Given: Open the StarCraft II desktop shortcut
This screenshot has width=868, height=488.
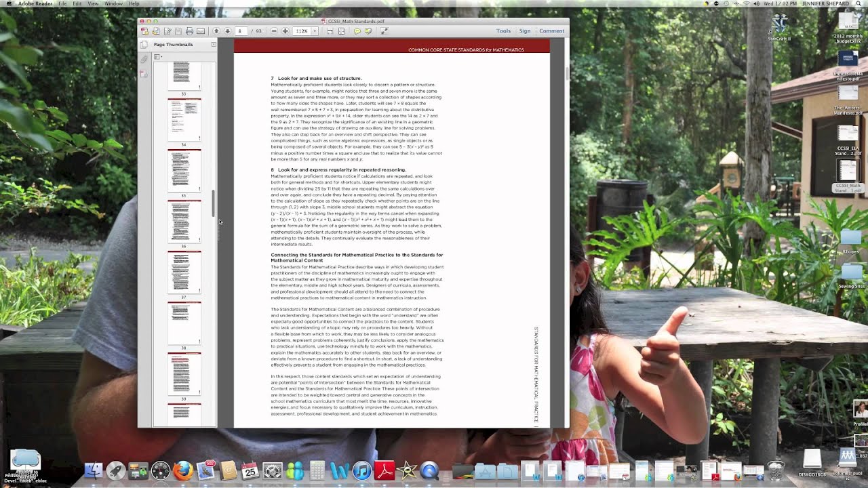Looking at the screenshot, I should click(x=780, y=26).
